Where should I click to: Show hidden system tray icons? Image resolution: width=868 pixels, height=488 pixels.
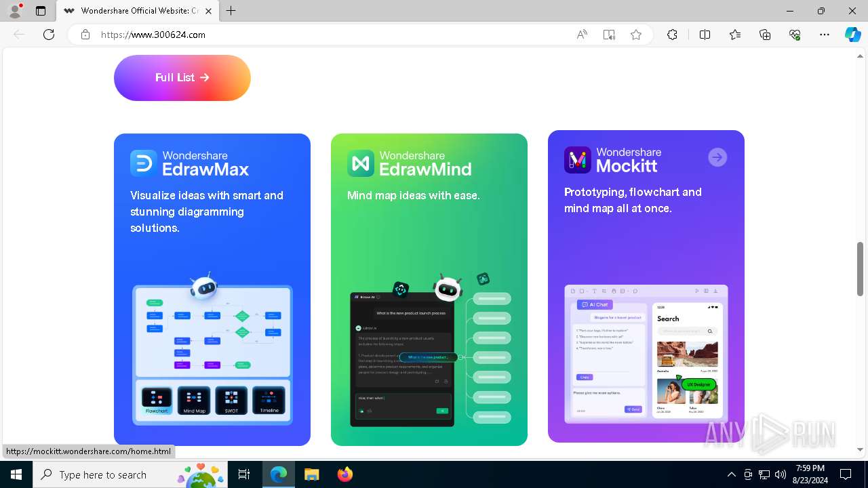pyautogui.click(x=731, y=474)
